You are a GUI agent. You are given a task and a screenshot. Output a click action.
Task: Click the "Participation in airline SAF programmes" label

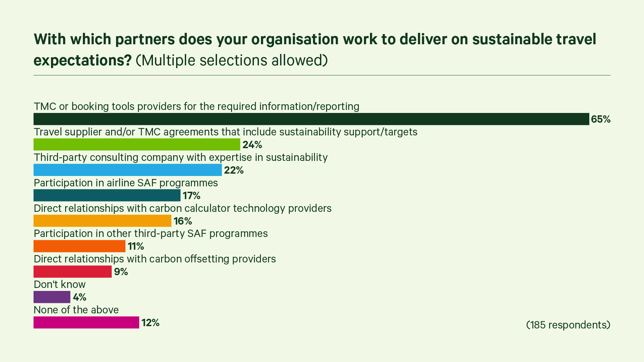(126, 183)
